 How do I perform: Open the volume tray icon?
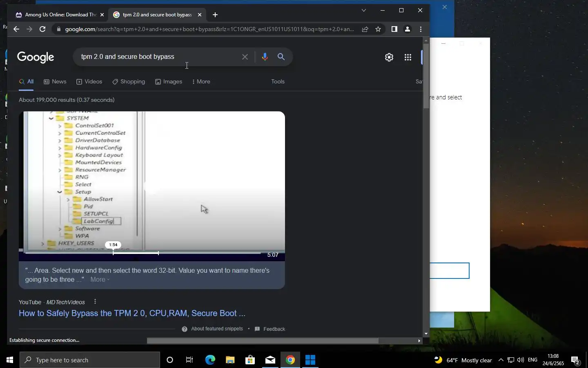521,360
